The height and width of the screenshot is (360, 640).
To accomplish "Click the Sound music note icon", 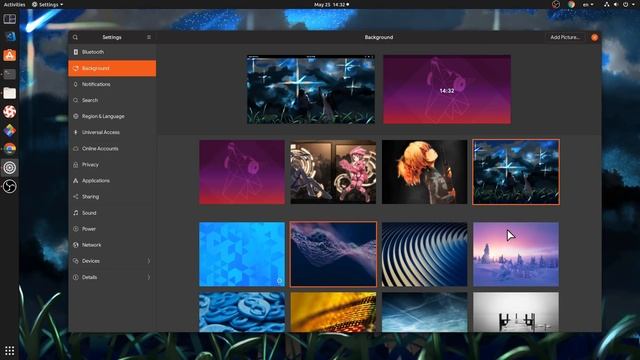I will pos(76,213).
